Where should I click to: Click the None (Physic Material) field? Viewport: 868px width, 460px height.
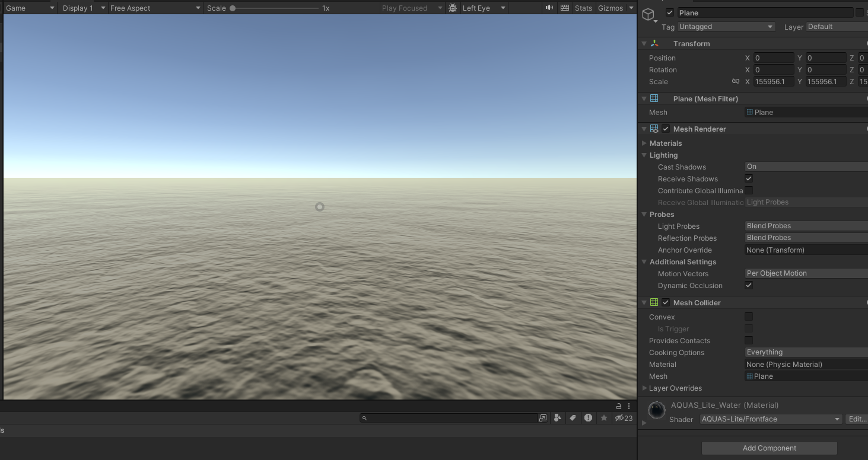coord(806,364)
